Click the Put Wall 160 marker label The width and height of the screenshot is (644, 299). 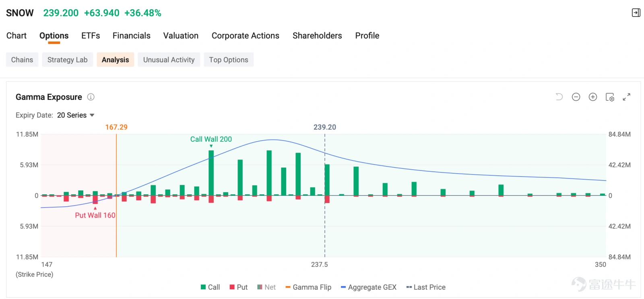pyautogui.click(x=95, y=215)
